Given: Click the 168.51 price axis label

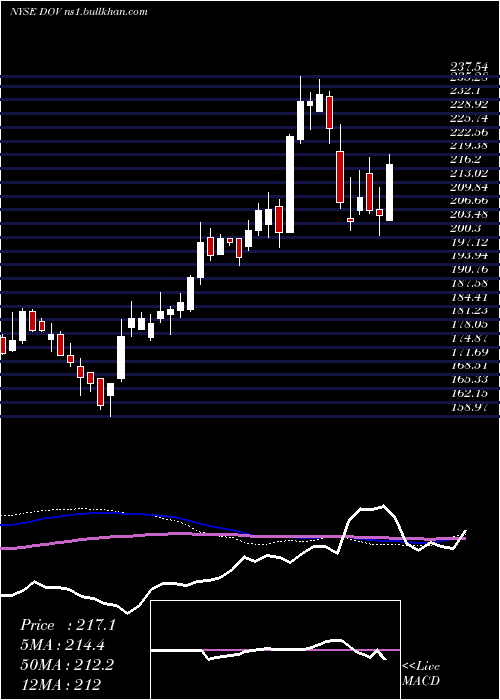Looking at the screenshot, I should [468, 366].
